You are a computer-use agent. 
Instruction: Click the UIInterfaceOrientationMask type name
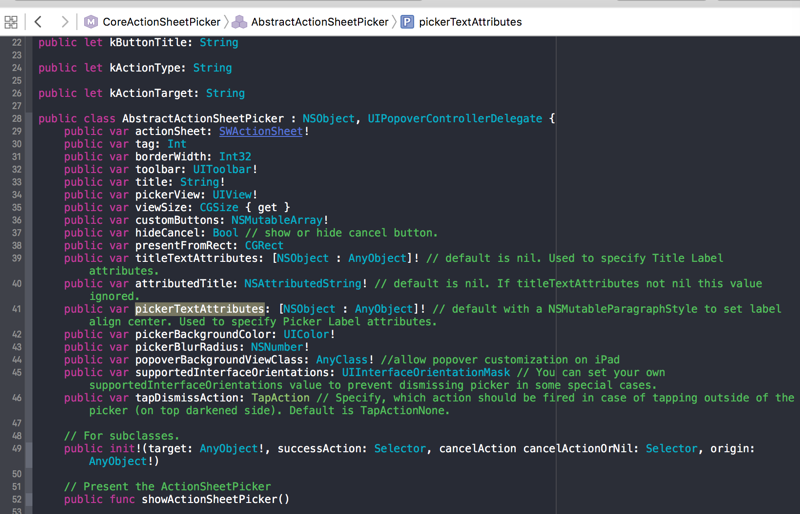point(426,373)
